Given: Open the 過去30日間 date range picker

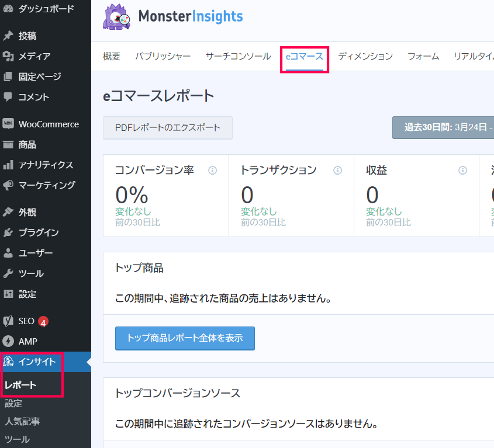Looking at the screenshot, I should 443,127.
